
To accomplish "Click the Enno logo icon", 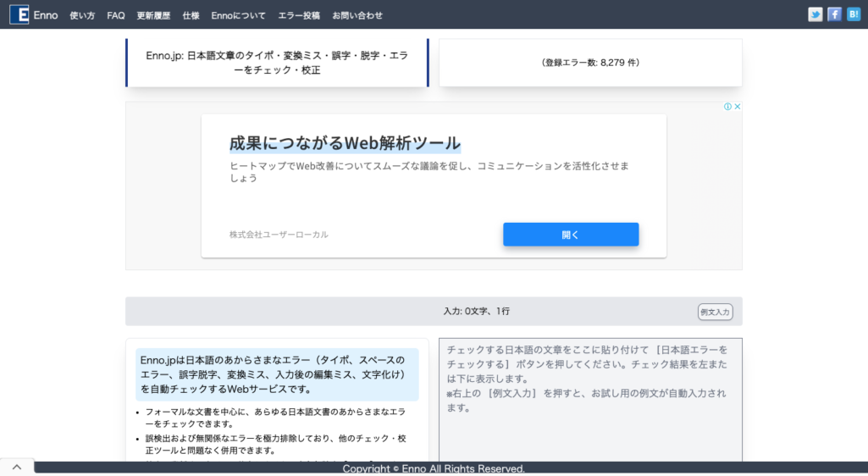I will pos(19,14).
